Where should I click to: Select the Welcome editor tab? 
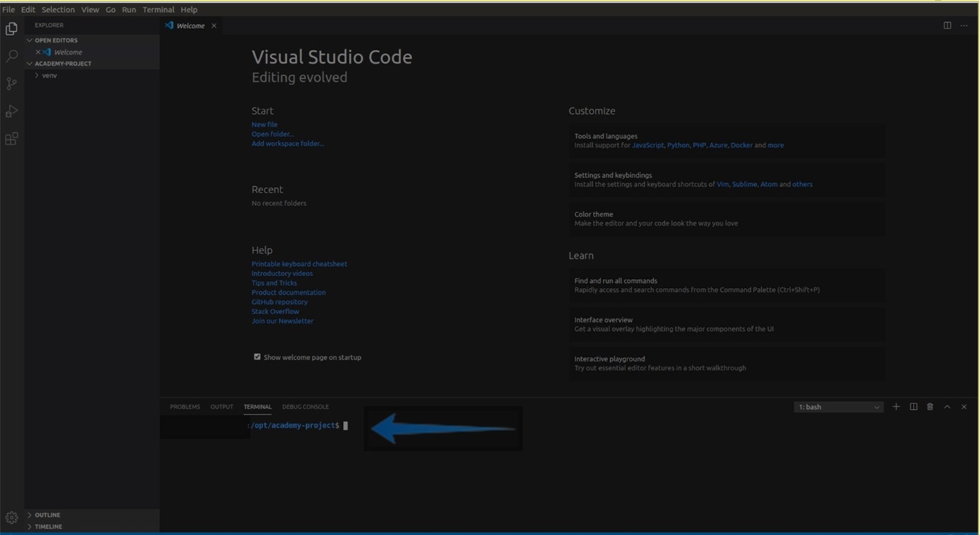[x=190, y=26]
